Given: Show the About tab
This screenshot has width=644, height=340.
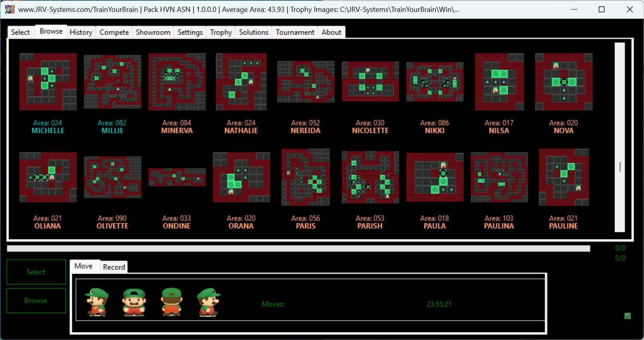Looking at the screenshot, I should (x=331, y=32).
